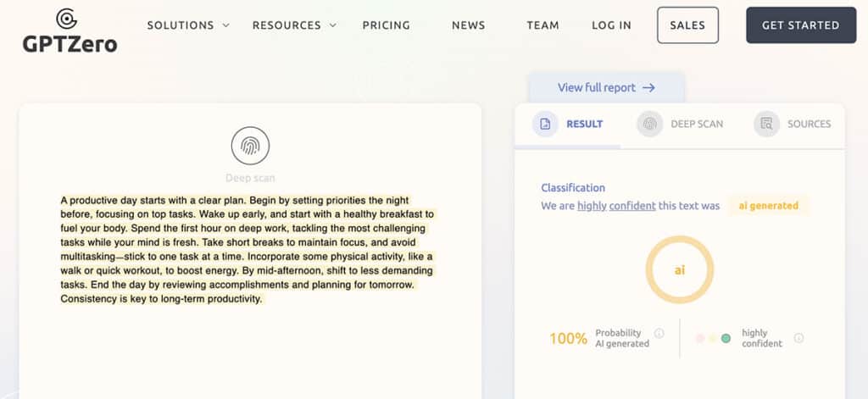Screen dimensions: 868x399
Task: Click the Result document icon
Action: click(545, 124)
